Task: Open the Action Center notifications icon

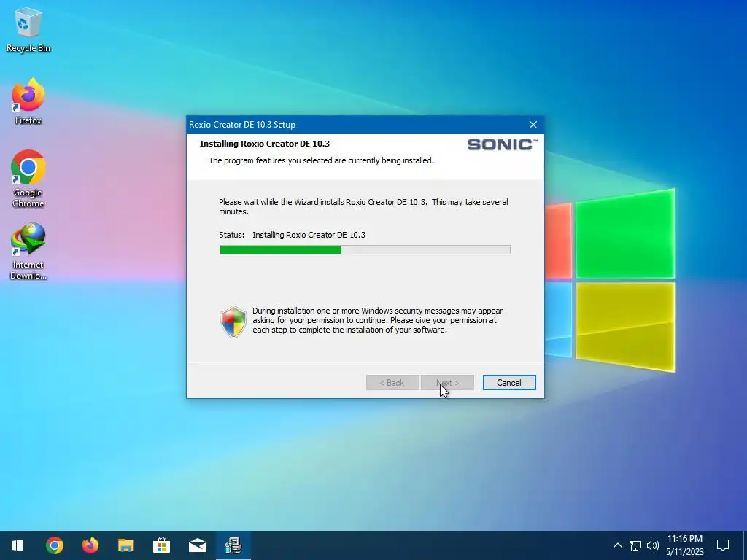Action: [723, 545]
